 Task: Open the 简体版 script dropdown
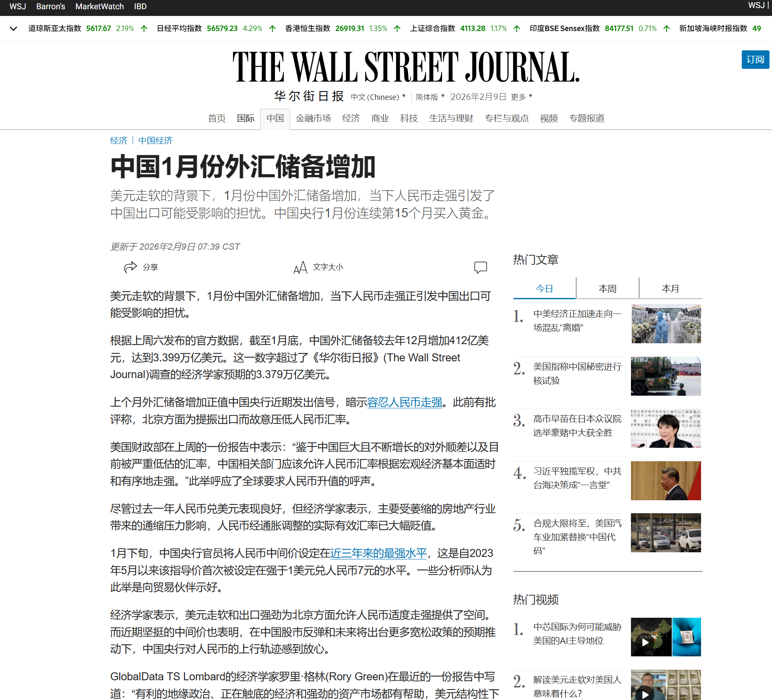point(429,97)
